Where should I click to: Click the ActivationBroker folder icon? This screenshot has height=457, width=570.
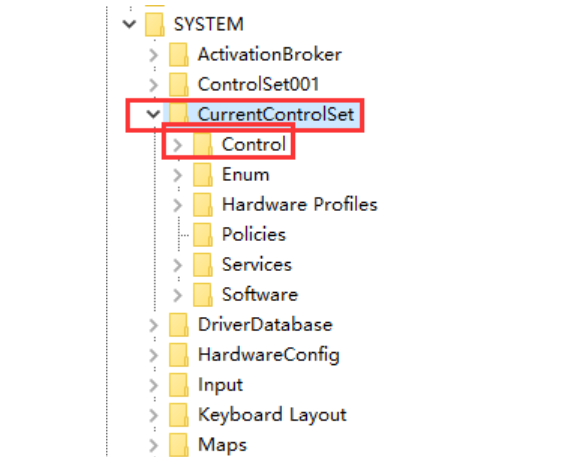click(x=178, y=55)
